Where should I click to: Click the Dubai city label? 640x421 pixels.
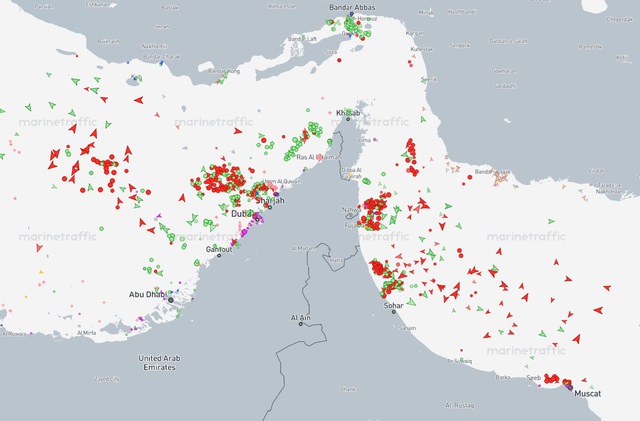242,213
